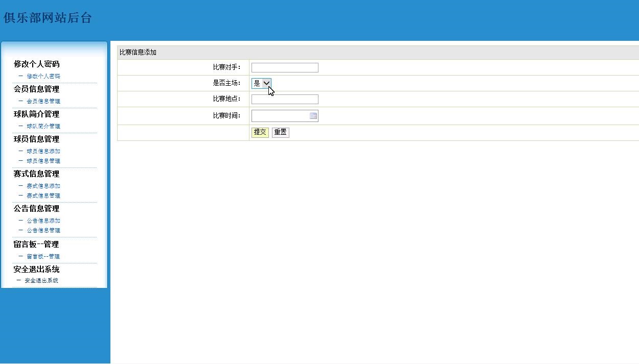Select the 留言板--管理 menu heading

[x=36, y=244]
